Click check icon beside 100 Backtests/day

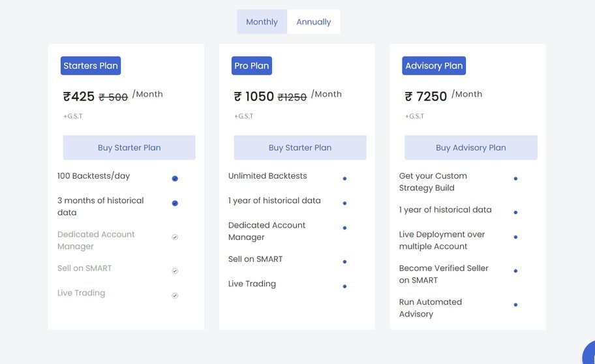(175, 178)
